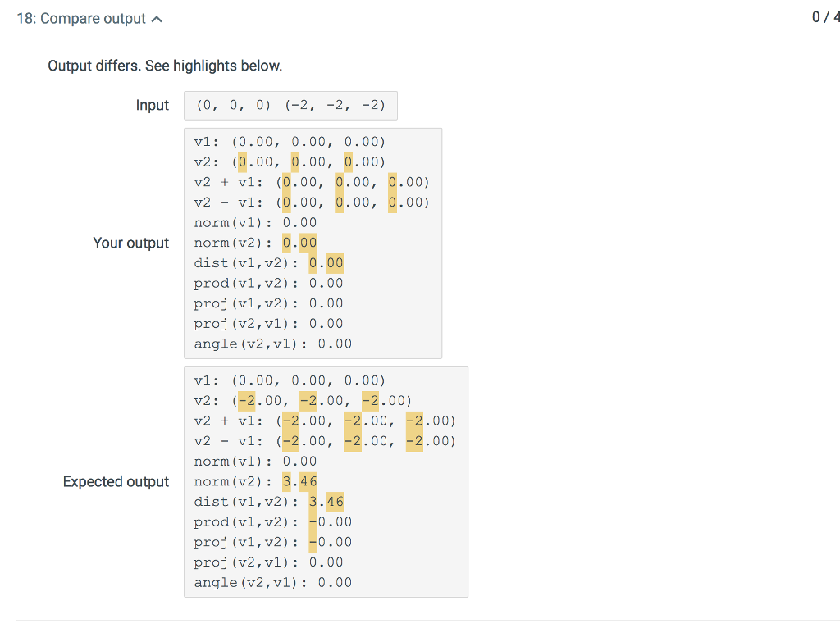This screenshot has height=628, width=840.
Task: Click the Your output label
Action: pos(131,243)
